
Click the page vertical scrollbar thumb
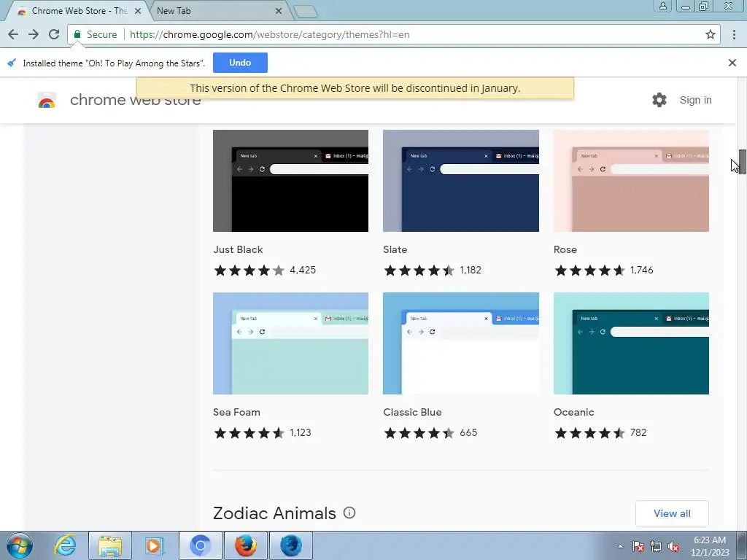coord(742,162)
